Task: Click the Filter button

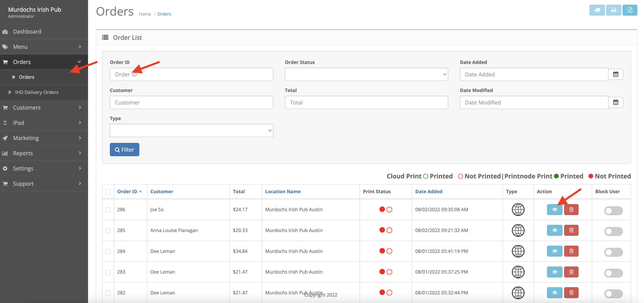Action: click(124, 149)
